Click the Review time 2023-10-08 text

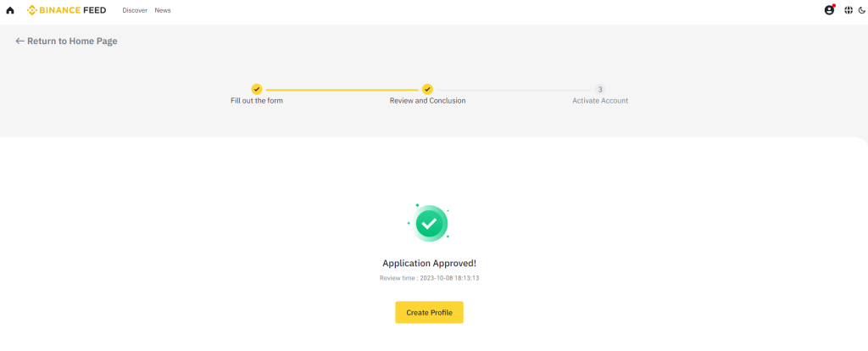[x=429, y=278]
